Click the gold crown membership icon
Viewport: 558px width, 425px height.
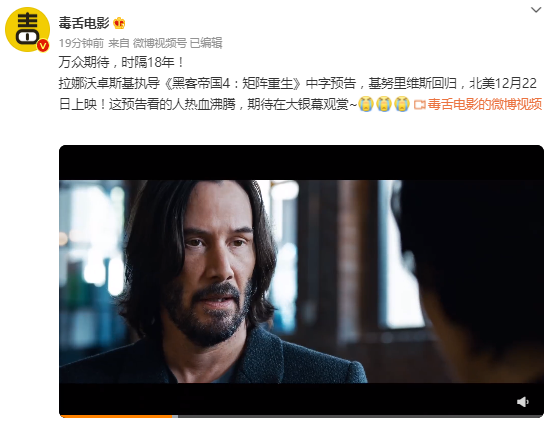pos(119,23)
